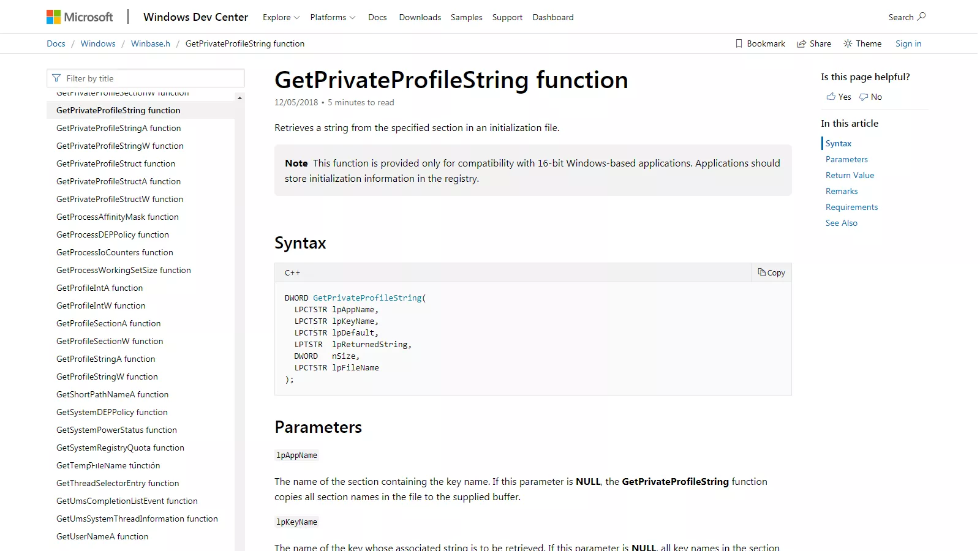Open GetSystemRegistryQuota function page

point(120,448)
